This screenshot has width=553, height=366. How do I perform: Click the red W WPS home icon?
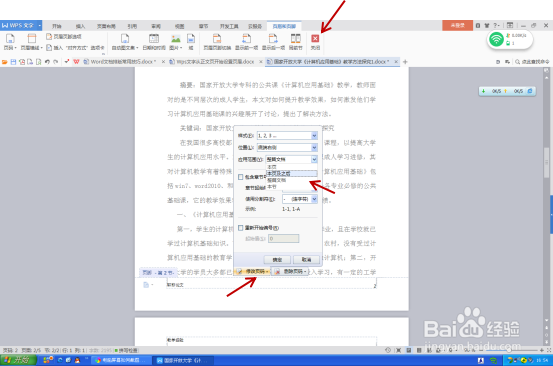click(x=76, y=62)
